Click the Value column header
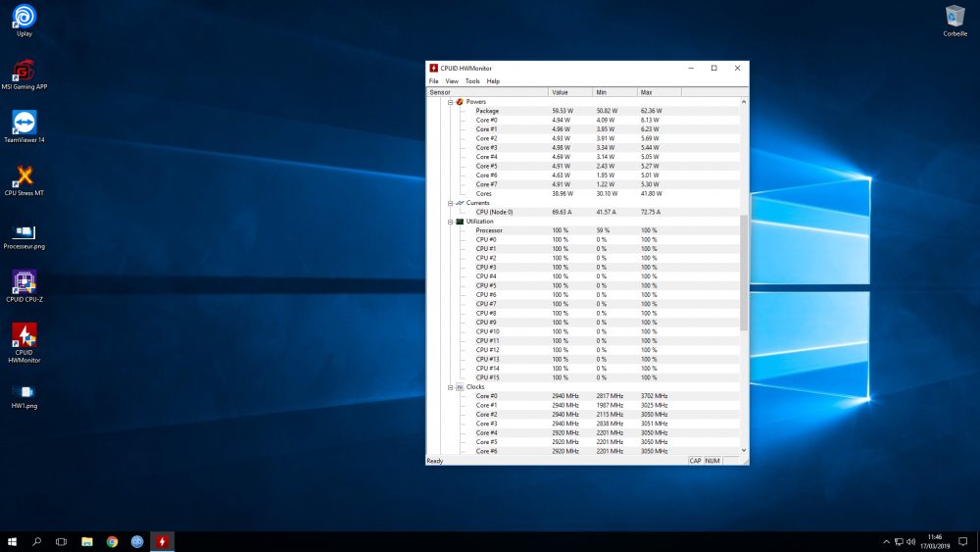The image size is (980, 552). [x=570, y=92]
